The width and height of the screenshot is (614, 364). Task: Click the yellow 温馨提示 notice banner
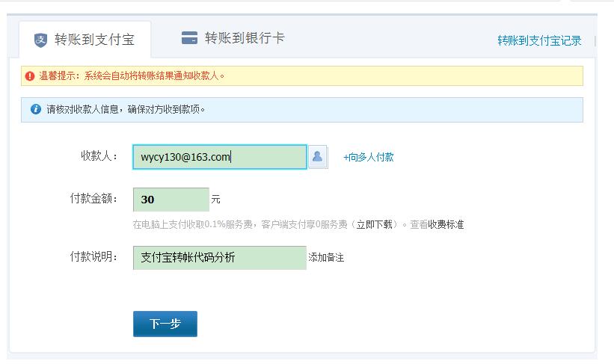[302, 76]
